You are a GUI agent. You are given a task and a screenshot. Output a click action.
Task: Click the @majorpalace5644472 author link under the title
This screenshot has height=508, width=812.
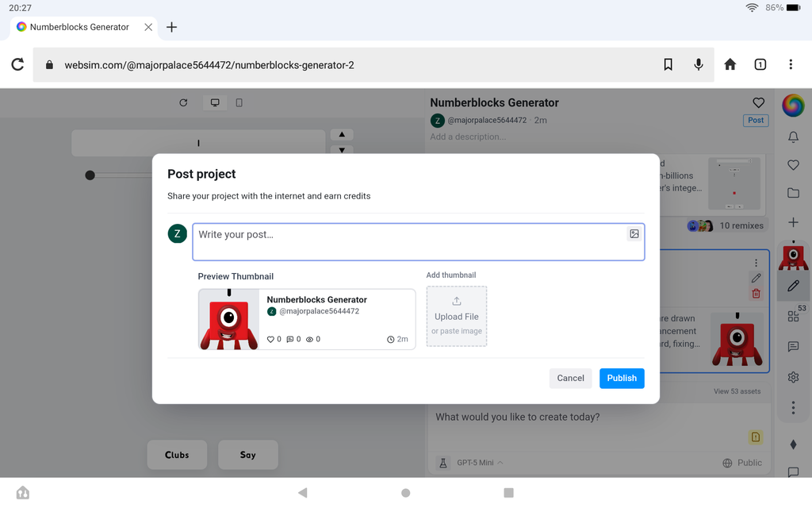(487, 121)
